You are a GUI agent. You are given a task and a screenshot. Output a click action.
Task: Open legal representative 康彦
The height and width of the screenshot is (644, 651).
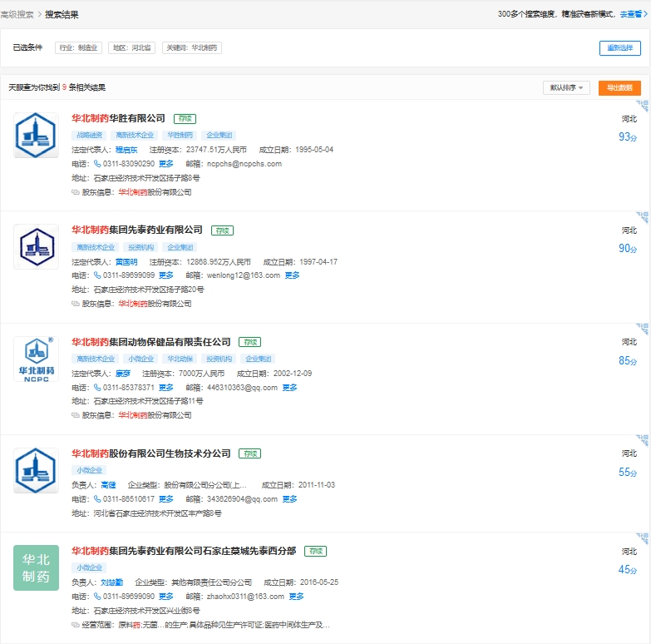[122, 373]
